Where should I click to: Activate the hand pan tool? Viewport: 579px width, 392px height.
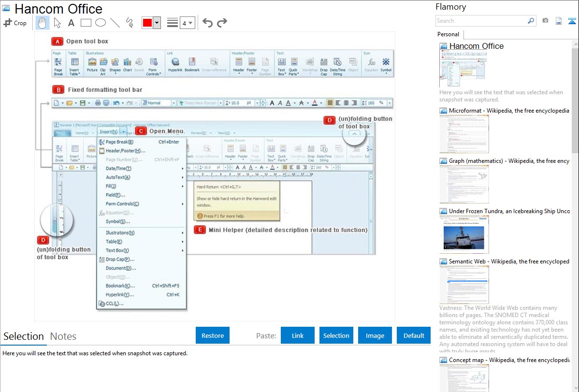[43, 23]
